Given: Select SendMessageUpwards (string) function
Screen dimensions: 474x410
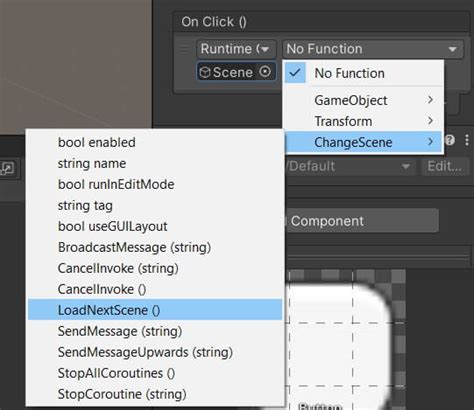Looking at the screenshot, I should pyautogui.click(x=155, y=352).
